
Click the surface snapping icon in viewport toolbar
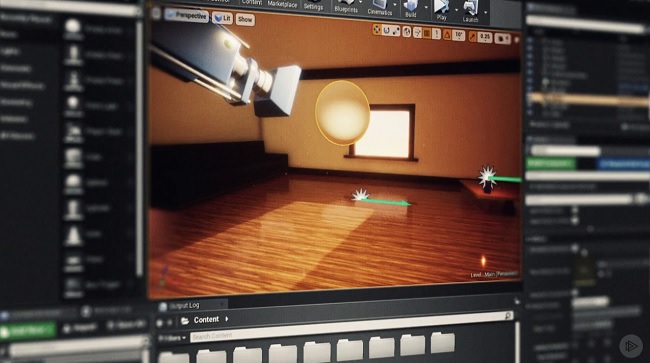[x=417, y=33]
